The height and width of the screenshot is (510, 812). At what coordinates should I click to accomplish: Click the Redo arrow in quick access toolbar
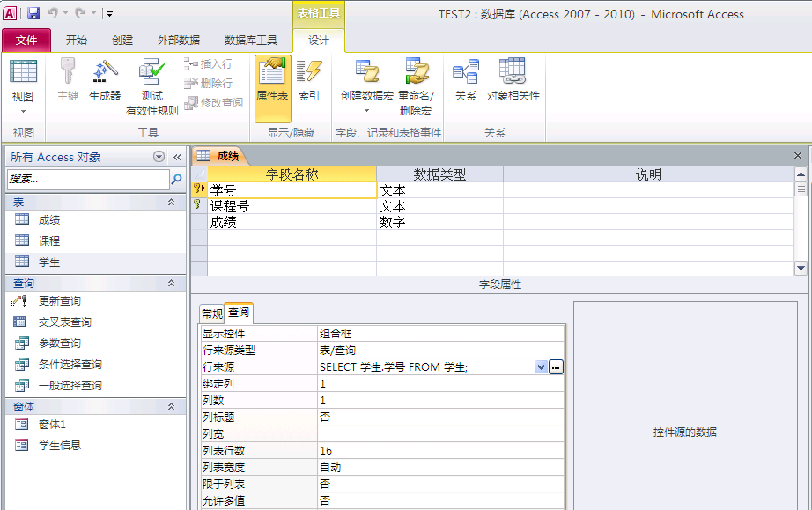(x=80, y=13)
